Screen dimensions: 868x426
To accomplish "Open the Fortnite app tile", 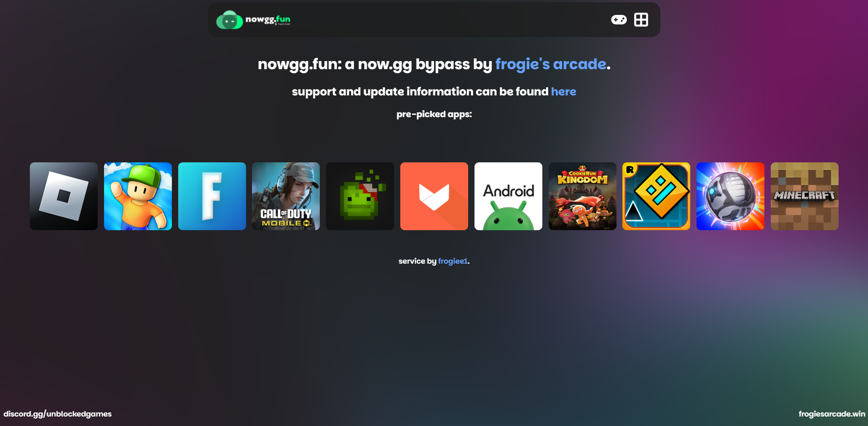I will [212, 196].
